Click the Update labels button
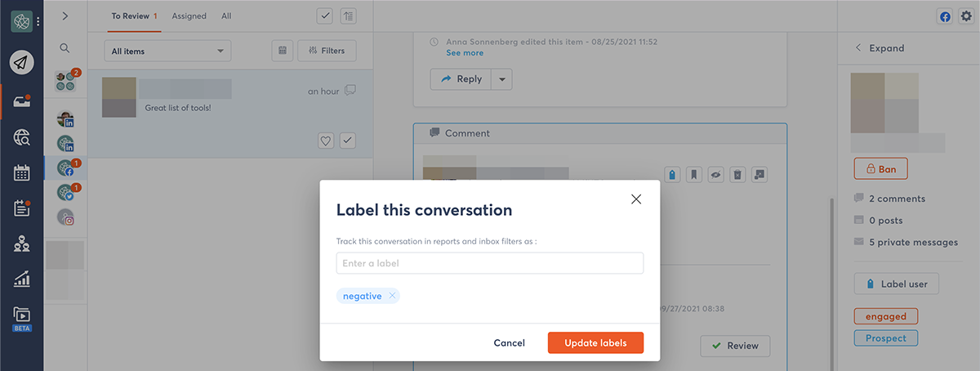980x371 pixels. coord(595,343)
